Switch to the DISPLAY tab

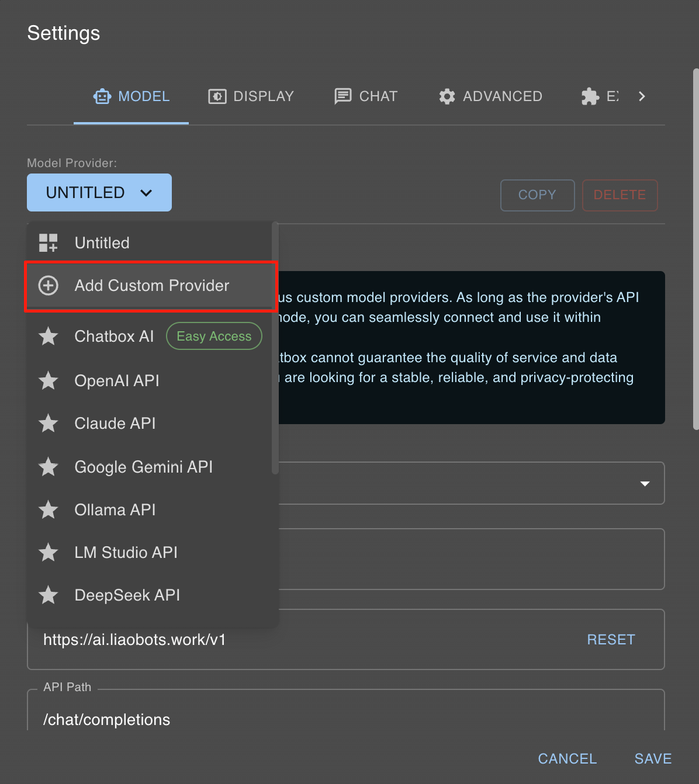(251, 96)
